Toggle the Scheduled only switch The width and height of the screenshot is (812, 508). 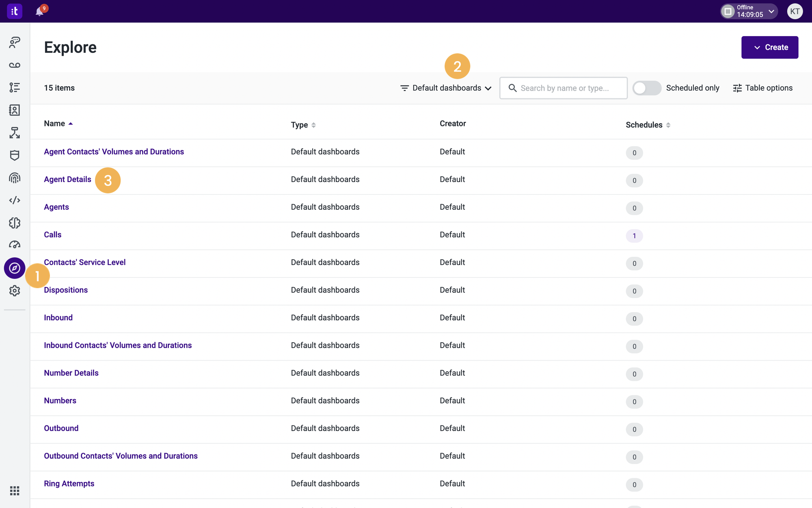click(647, 88)
